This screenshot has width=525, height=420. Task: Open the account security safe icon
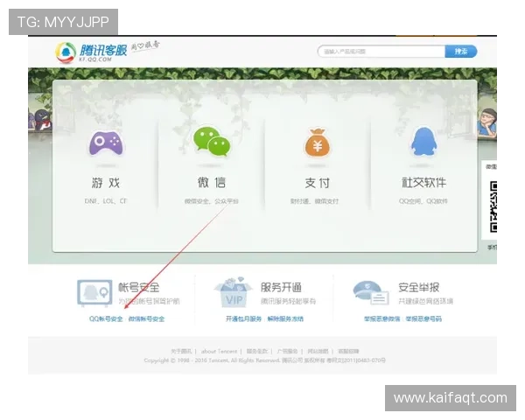pos(94,293)
